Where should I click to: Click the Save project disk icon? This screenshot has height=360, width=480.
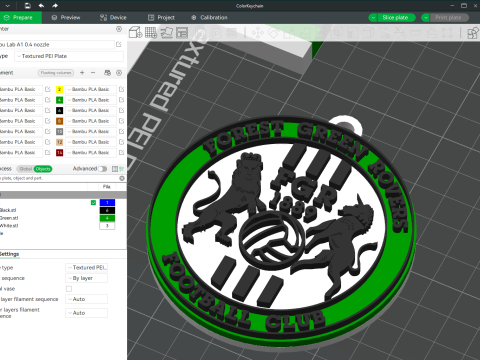pos(28,6)
